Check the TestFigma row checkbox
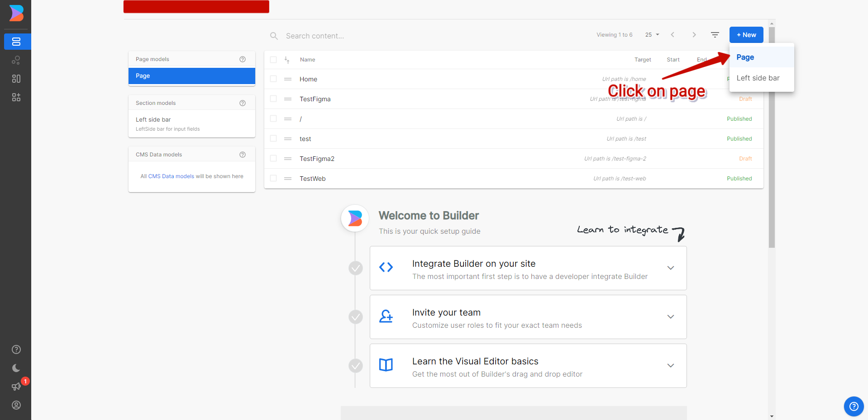The width and height of the screenshot is (868, 420). coord(273,99)
